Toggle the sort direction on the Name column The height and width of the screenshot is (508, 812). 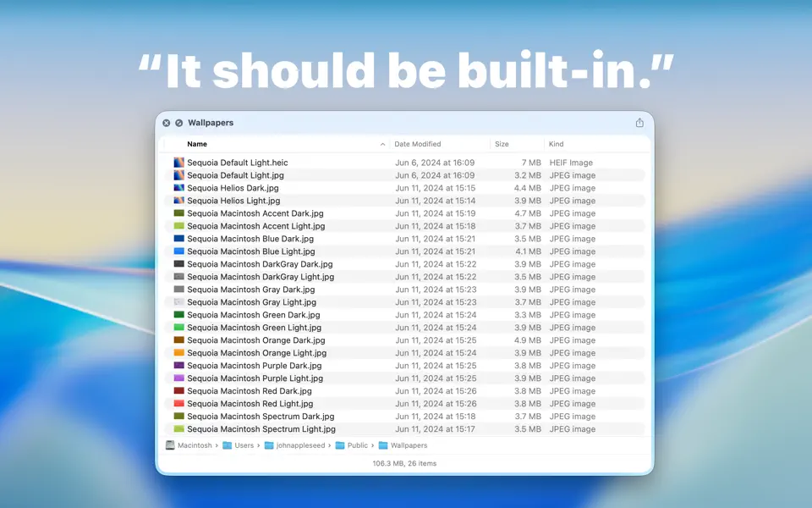(x=197, y=144)
